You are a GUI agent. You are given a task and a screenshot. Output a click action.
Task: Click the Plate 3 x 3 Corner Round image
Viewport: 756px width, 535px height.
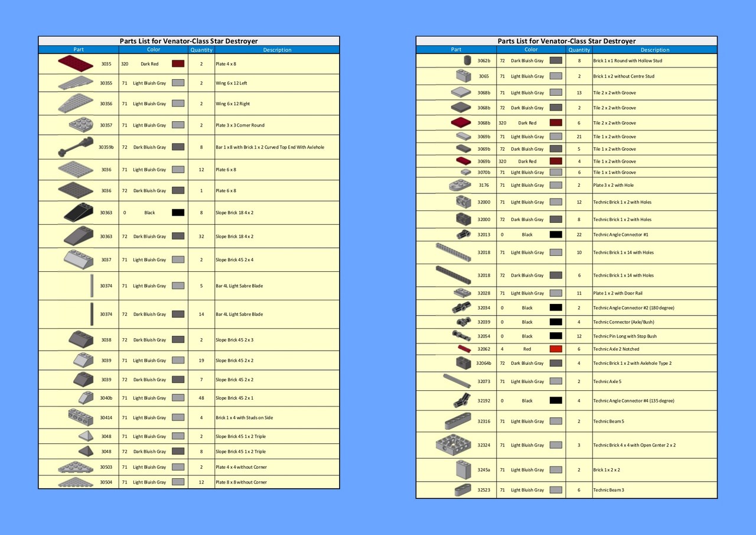pos(81,125)
